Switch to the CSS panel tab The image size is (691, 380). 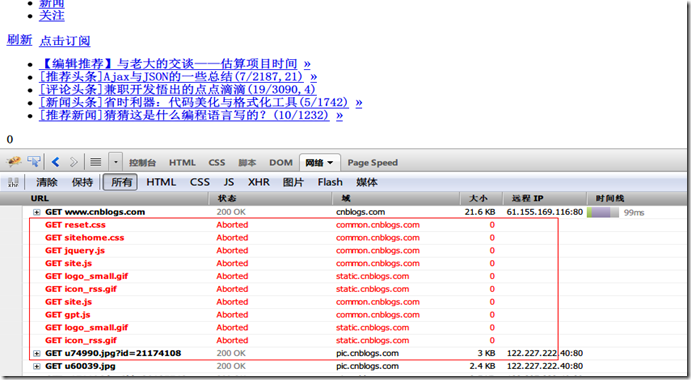point(216,163)
